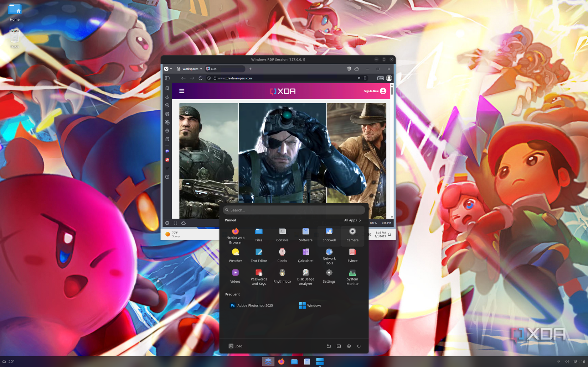Click the Joao user account button
The width and height of the screenshot is (588, 367).
tap(235, 346)
